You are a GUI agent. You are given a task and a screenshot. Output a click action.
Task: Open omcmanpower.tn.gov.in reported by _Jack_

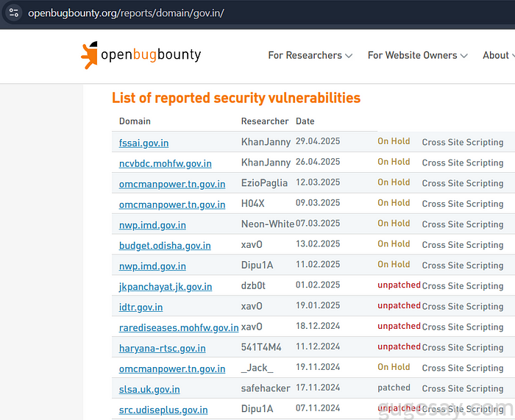pyautogui.click(x=172, y=369)
